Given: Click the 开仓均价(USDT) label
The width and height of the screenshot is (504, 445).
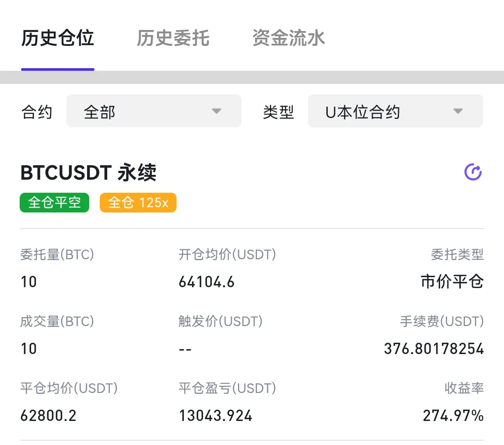Looking at the screenshot, I should click(227, 254).
